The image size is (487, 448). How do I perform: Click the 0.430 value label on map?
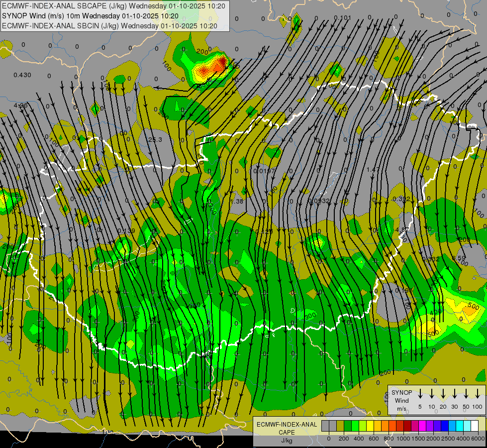pyautogui.click(x=22, y=75)
